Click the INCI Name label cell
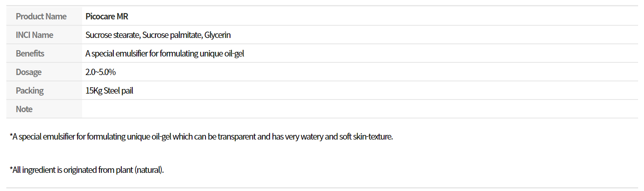 (44, 35)
